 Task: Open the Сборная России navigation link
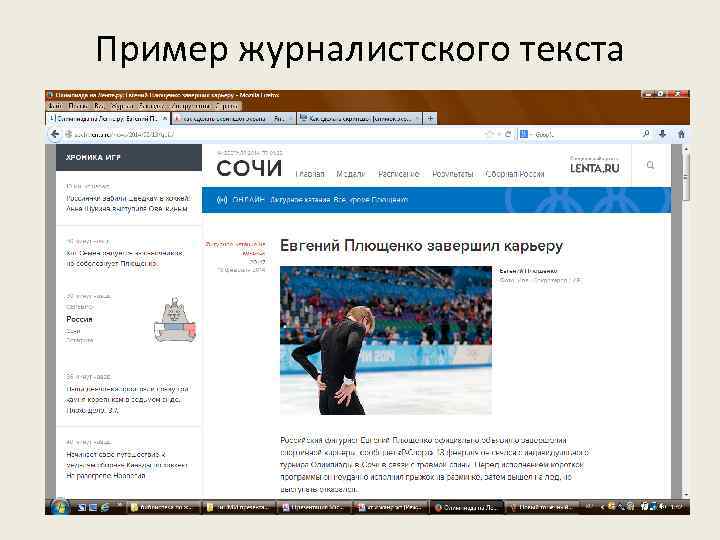515,174
